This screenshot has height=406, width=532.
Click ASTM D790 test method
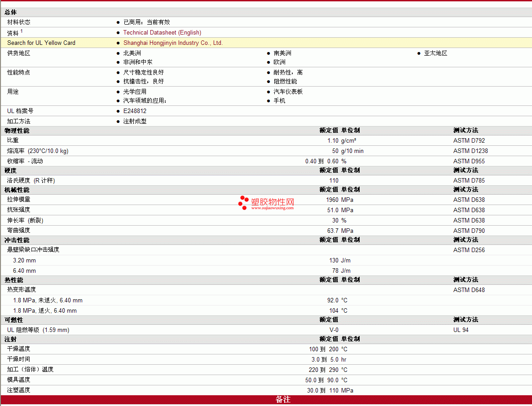coord(469,231)
